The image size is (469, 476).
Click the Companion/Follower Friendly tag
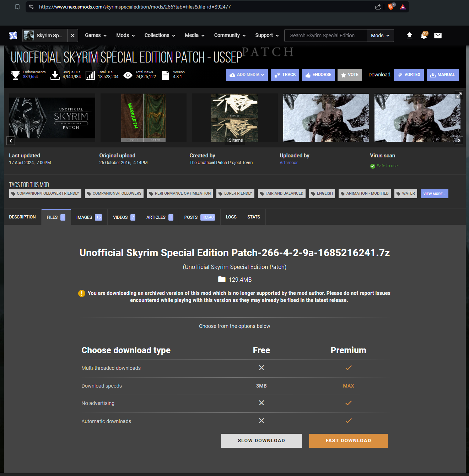point(45,194)
